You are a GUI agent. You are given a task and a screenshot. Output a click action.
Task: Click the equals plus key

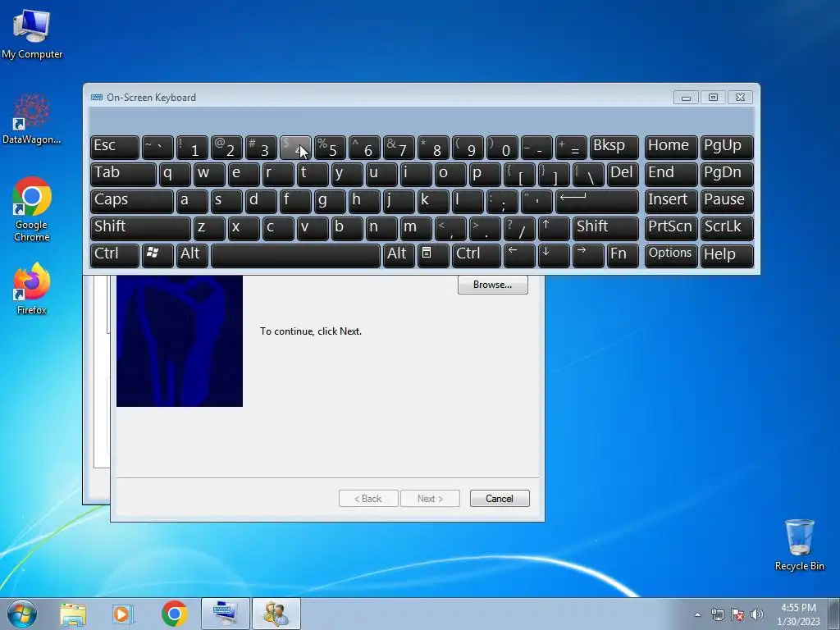[571, 148]
